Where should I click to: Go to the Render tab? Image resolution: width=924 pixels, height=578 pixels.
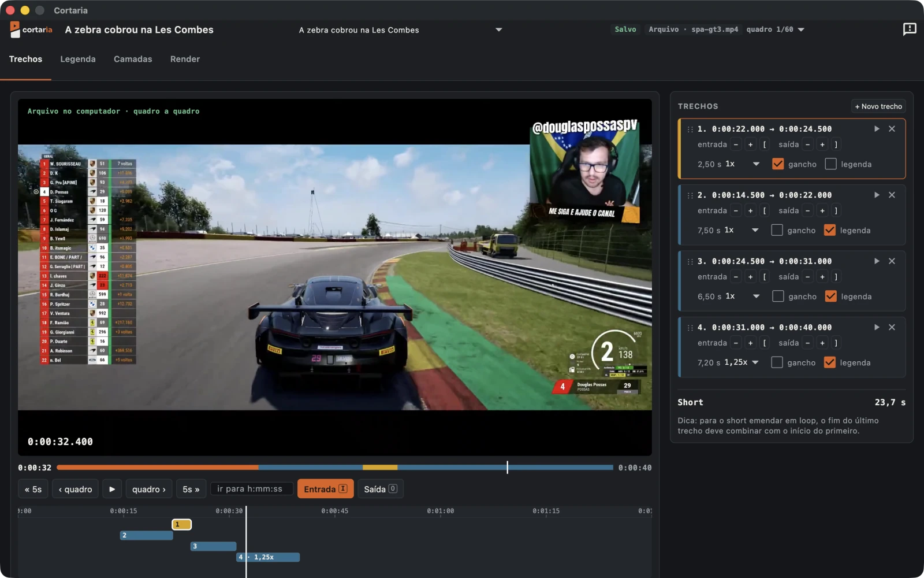point(185,59)
